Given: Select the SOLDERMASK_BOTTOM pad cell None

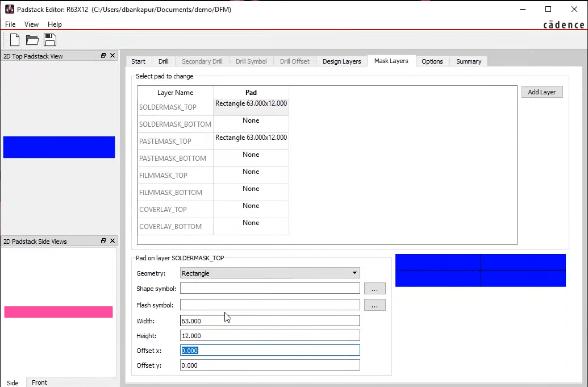Looking at the screenshot, I should (251, 124).
